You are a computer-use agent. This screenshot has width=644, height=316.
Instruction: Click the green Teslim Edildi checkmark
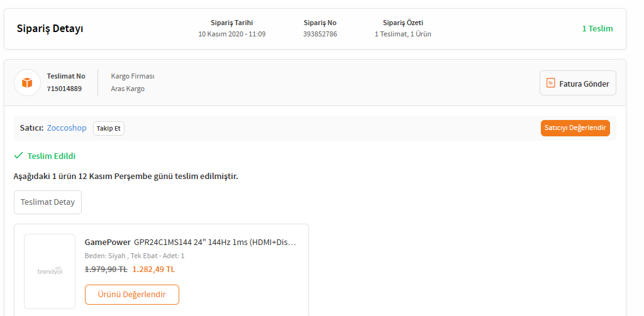[18, 156]
